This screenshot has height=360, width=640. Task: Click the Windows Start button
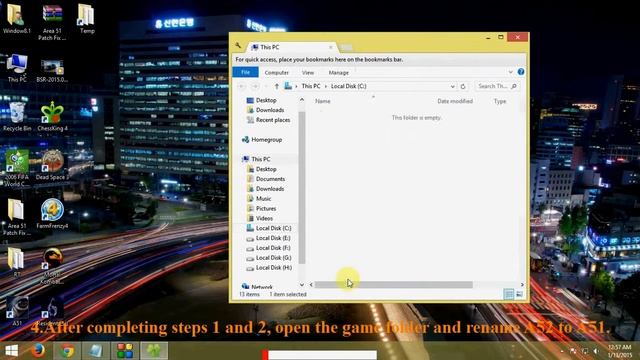[x=11, y=351]
